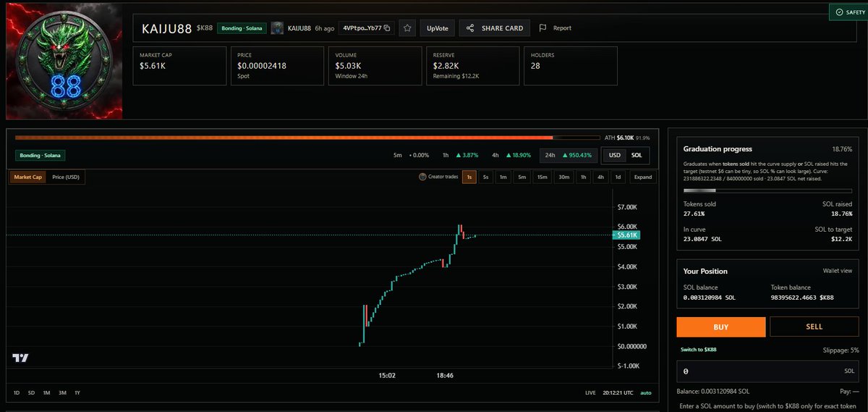Click the Graduation progress bar

(x=767, y=190)
